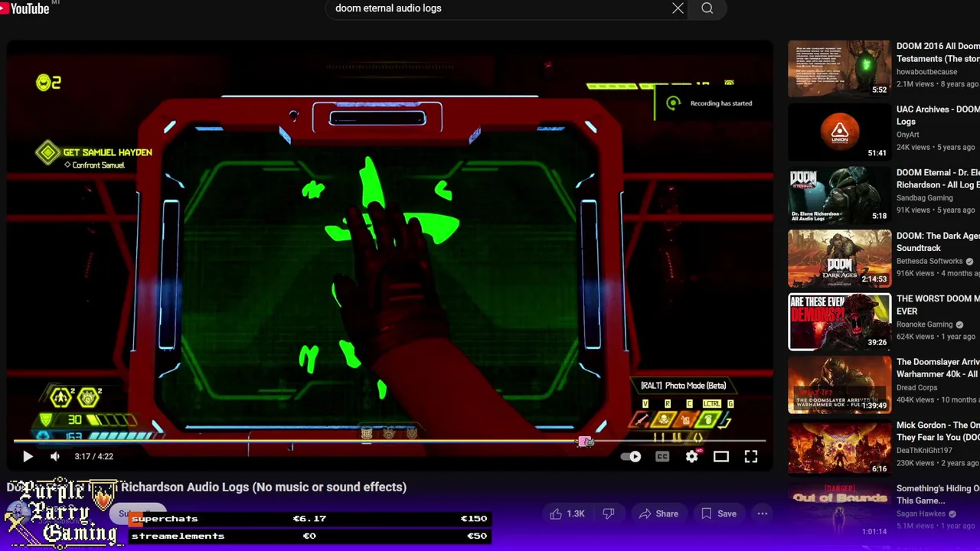Visit the Roanoke Gaming channel
Image resolution: width=980 pixels, height=551 pixels.
(x=925, y=324)
